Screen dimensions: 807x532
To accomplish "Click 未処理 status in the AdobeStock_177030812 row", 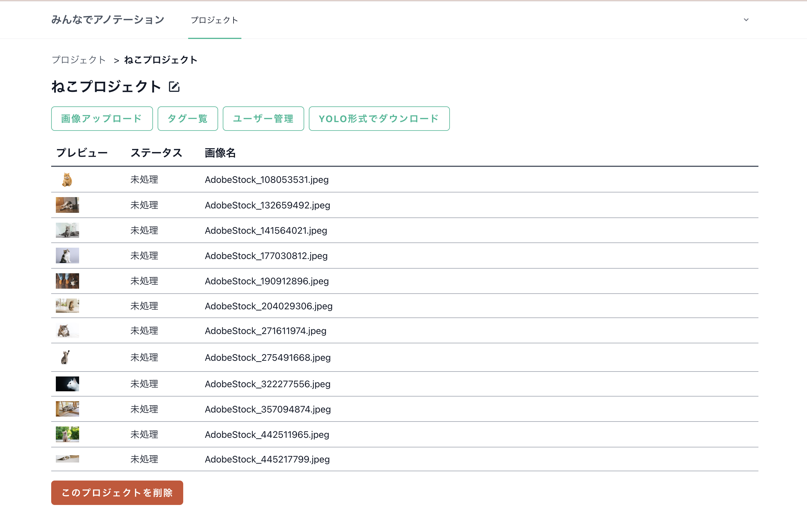I will point(144,256).
